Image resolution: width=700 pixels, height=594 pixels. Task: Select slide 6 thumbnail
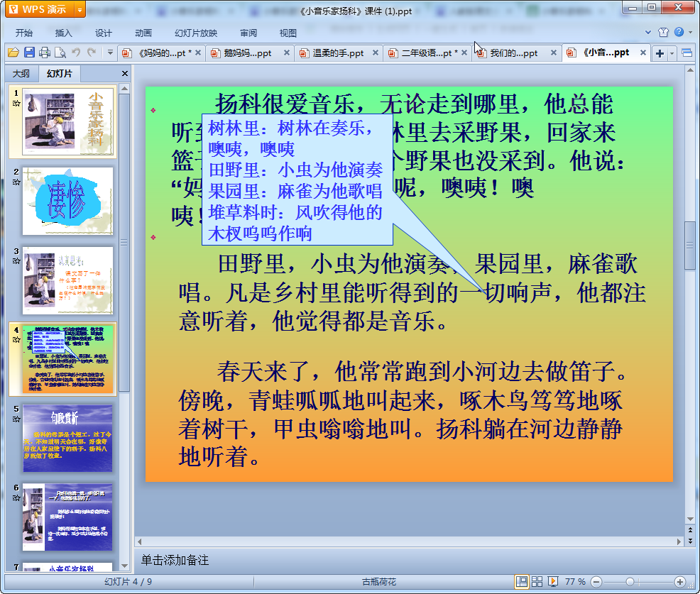(68, 517)
